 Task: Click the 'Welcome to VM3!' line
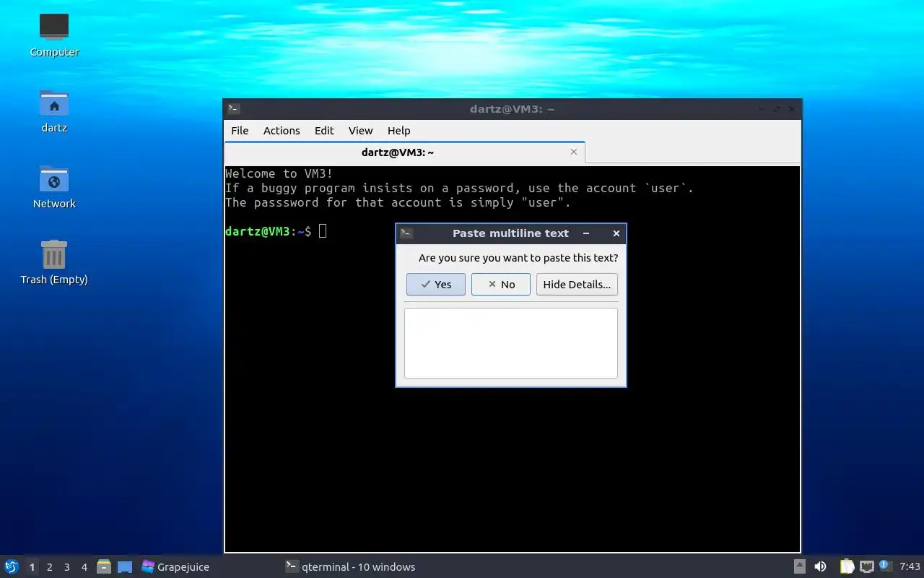[x=279, y=173]
